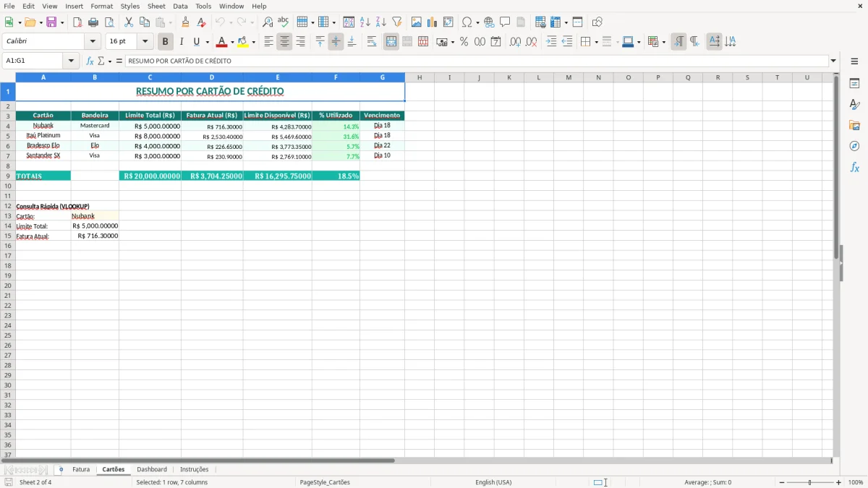Expand the Name Box dropdown
Image resolution: width=868 pixels, height=488 pixels.
coord(72,61)
